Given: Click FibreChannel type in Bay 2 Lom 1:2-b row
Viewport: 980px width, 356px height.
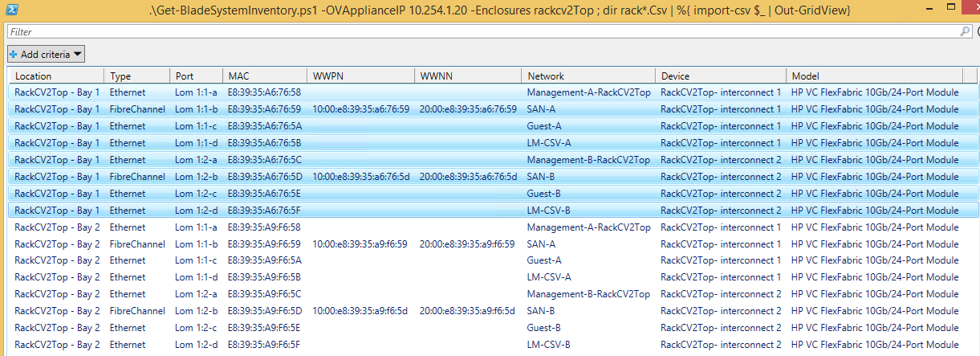Looking at the screenshot, I should [x=137, y=311].
